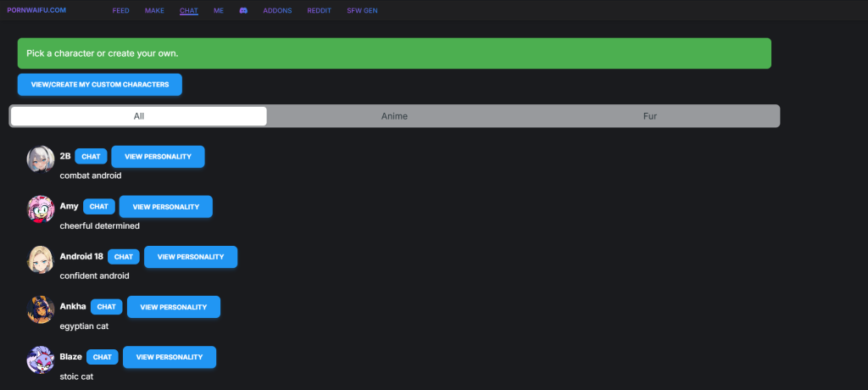
Task: Click View/Create My Custom Characters button
Action: pos(100,85)
